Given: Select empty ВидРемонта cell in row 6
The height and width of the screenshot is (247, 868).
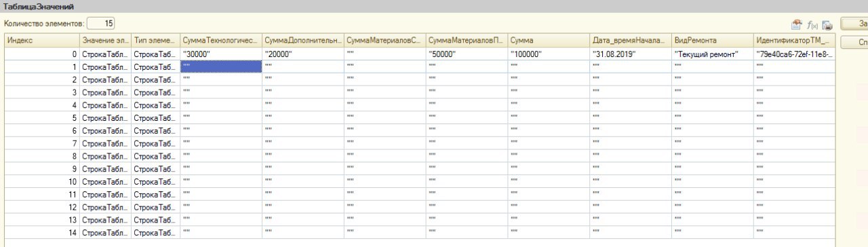Looking at the screenshot, I should tap(713, 130).
